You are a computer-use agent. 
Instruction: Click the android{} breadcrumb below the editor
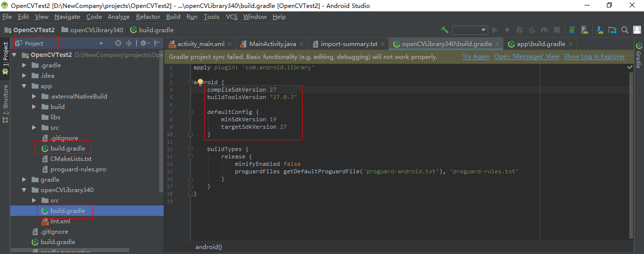pos(209,247)
